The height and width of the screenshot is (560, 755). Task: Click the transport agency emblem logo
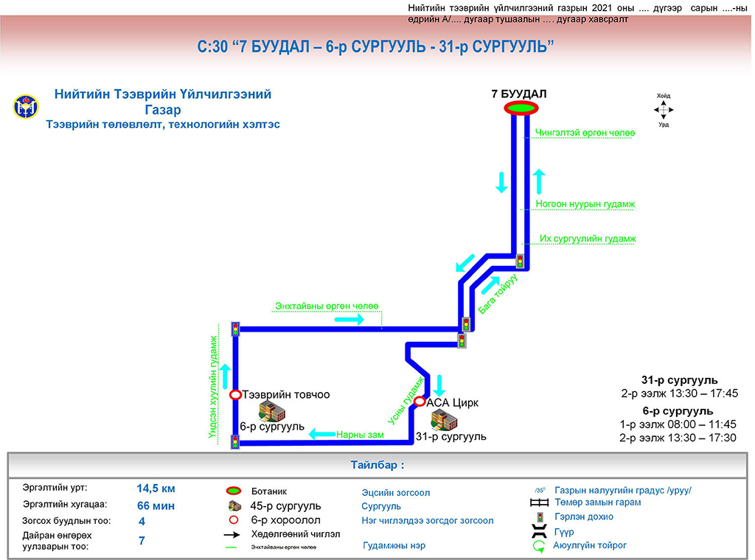point(23,107)
